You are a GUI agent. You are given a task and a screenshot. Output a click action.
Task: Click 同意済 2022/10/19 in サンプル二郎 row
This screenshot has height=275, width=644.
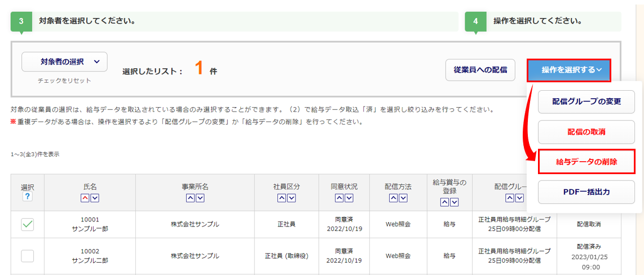point(344,256)
